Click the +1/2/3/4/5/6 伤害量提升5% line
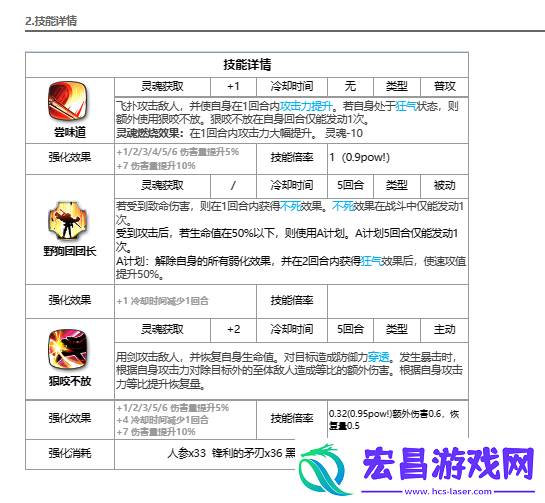The width and height of the screenshot is (545, 503). point(178,152)
